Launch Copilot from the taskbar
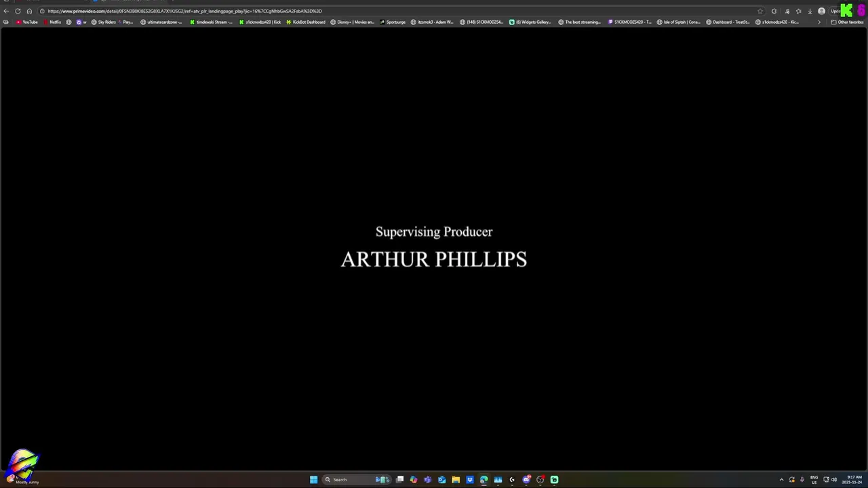 coord(414,480)
